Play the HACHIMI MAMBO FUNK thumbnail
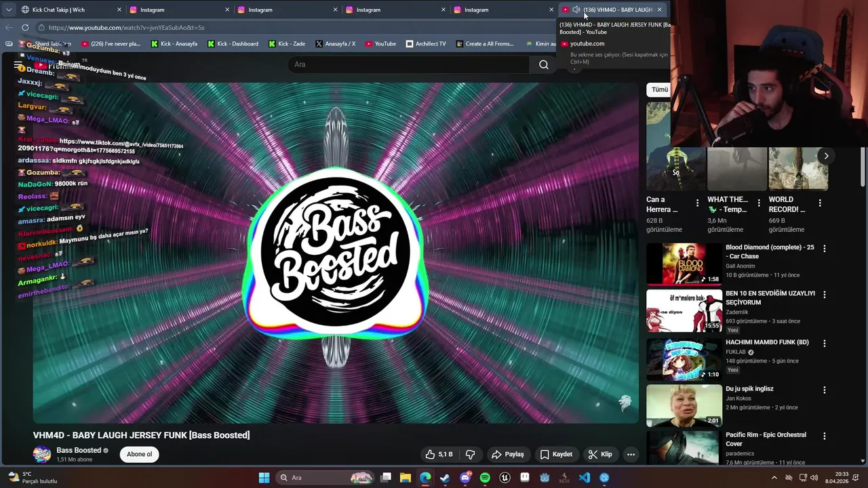 coord(684,359)
